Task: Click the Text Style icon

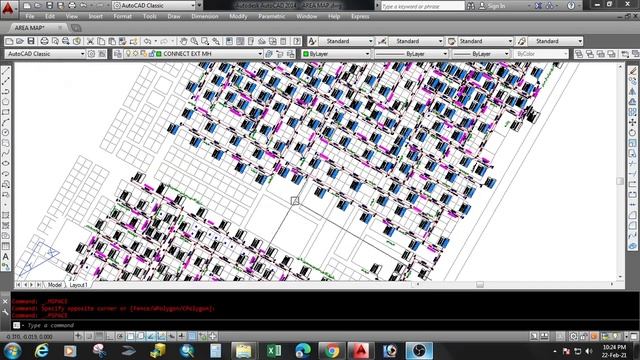Action: (x=312, y=41)
